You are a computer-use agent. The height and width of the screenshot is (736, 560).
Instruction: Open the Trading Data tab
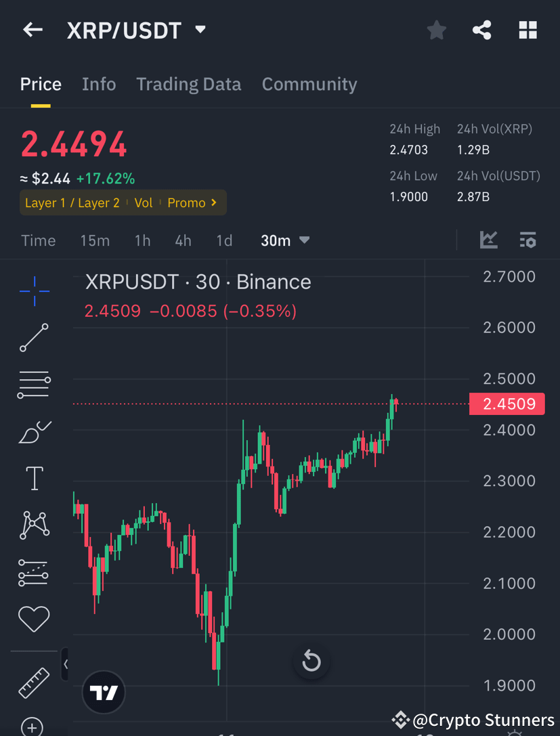[x=189, y=84]
